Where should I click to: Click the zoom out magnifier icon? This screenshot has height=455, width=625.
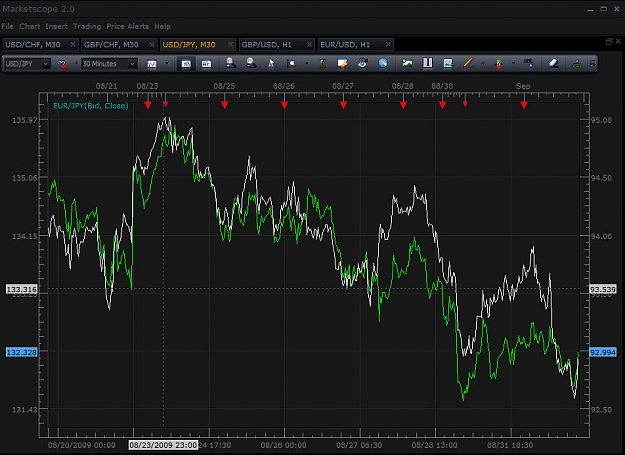point(251,63)
